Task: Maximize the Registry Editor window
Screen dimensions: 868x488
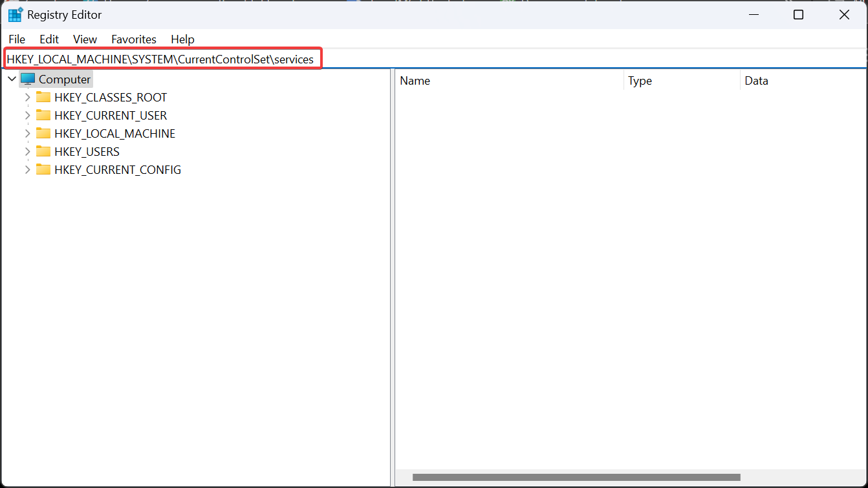Action: (x=798, y=14)
